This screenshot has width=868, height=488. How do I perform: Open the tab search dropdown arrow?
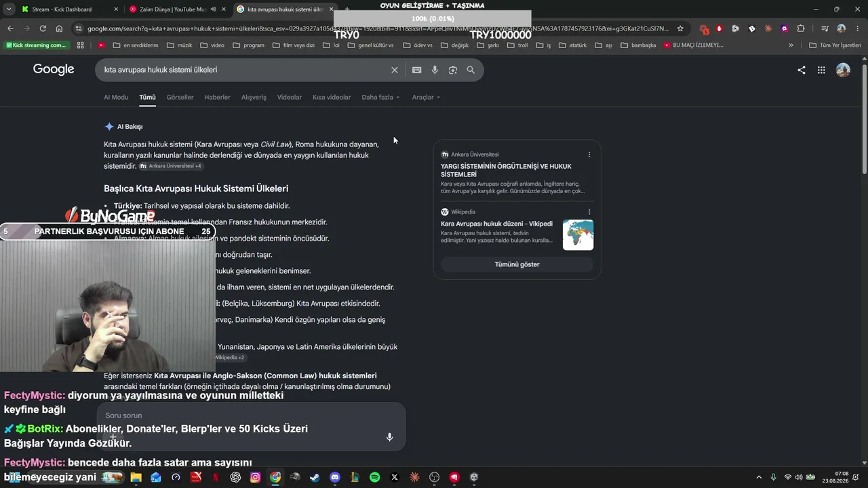[9, 9]
